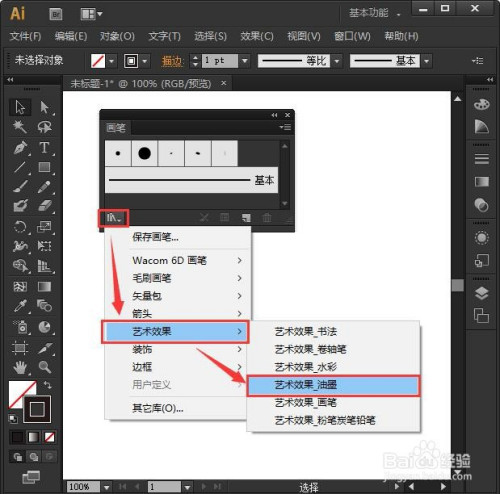Click the stroke weight 1 pt field

[220, 61]
